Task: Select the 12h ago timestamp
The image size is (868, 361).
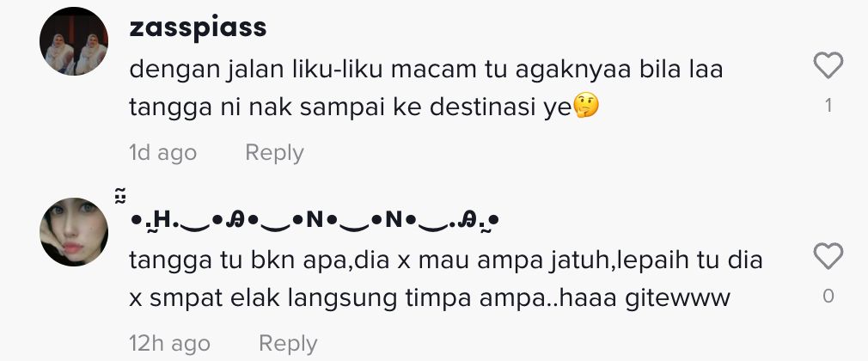Action: (169, 343)
